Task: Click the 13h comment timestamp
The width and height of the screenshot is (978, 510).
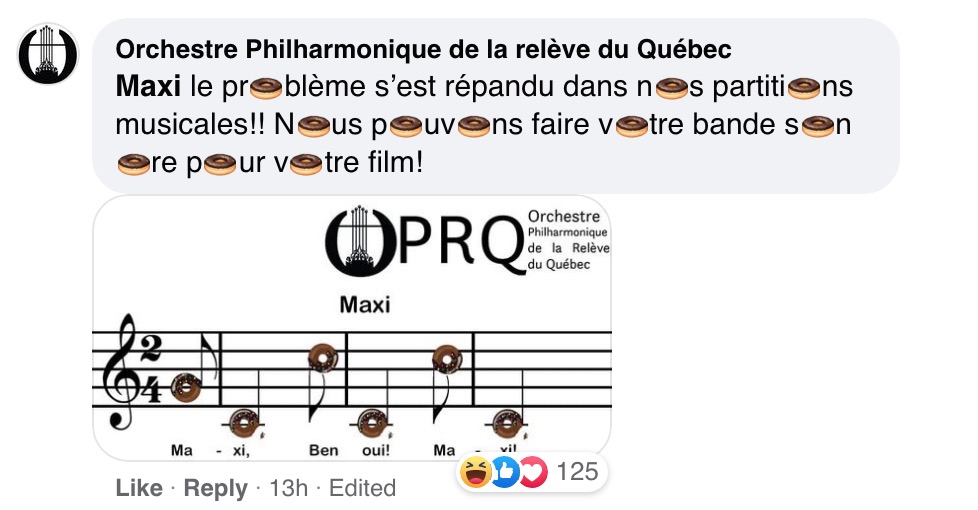Action: point(288,488)
